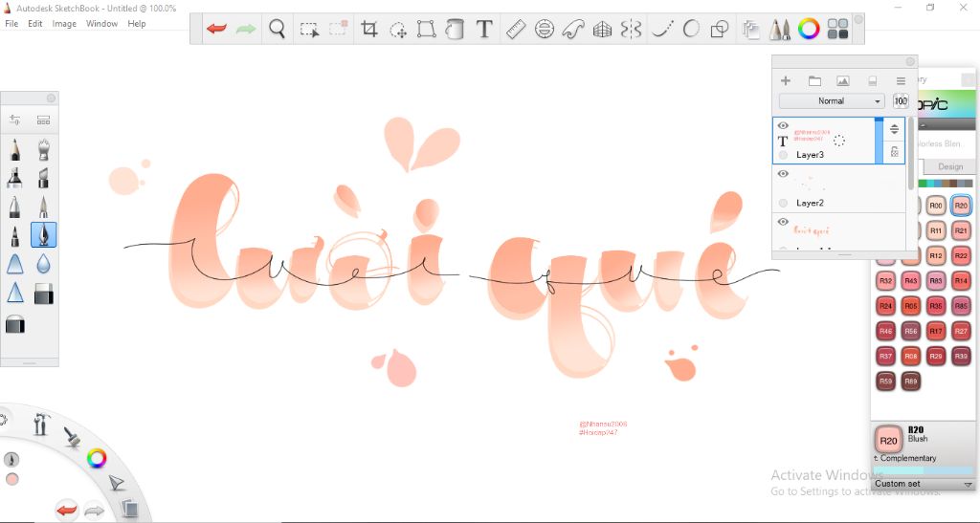The width and height of the screenshot is (980, 523).
Task: Choose the Quick Transform lasso tool
Action: tap(398, 30)
